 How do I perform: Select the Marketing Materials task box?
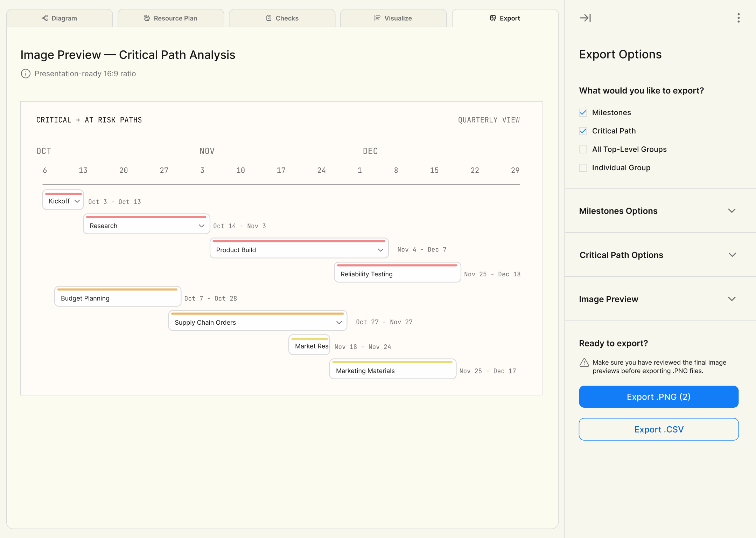(x=393, y=371)
